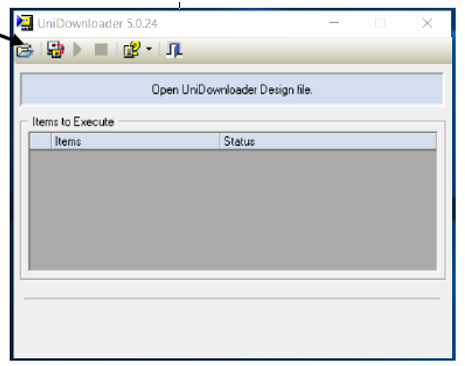Click the blank corner cell of grid header
The height and width of the screenshot is (366, 465).
point(40,141)
